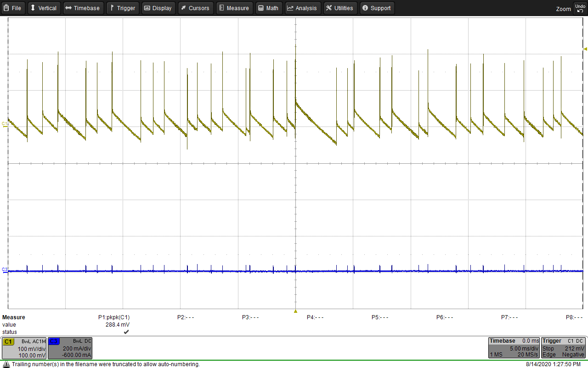Click the warning icon in status bar

(6, 364)
